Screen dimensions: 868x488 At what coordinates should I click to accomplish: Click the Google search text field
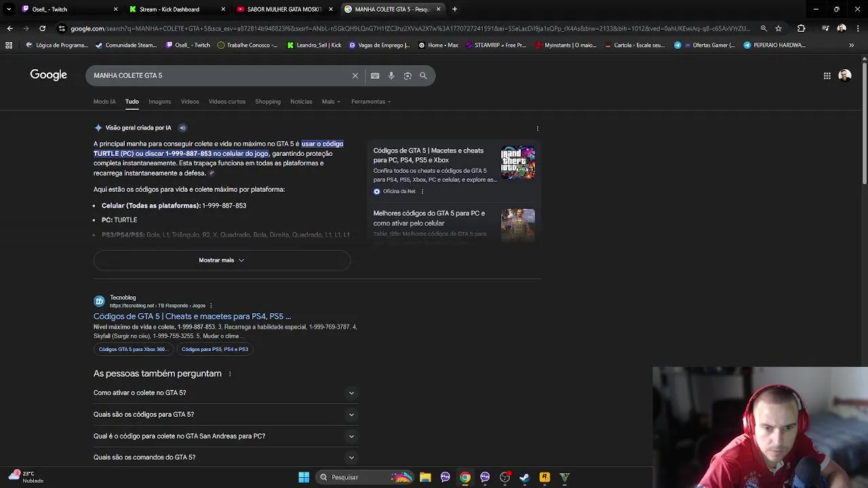pos(220,76)
